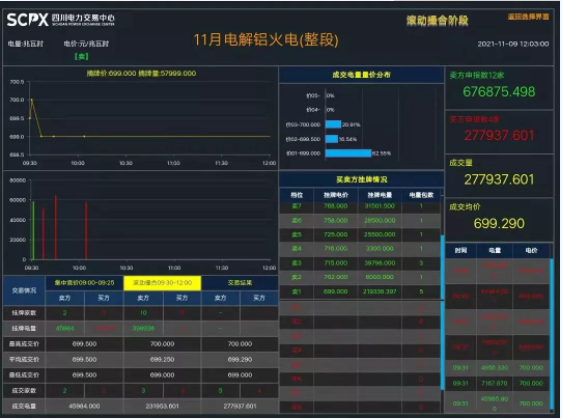The height and width of the screenshot is (419, 562).
Task: Click the green [卖] indicator under the header
Action: point(81,56)
